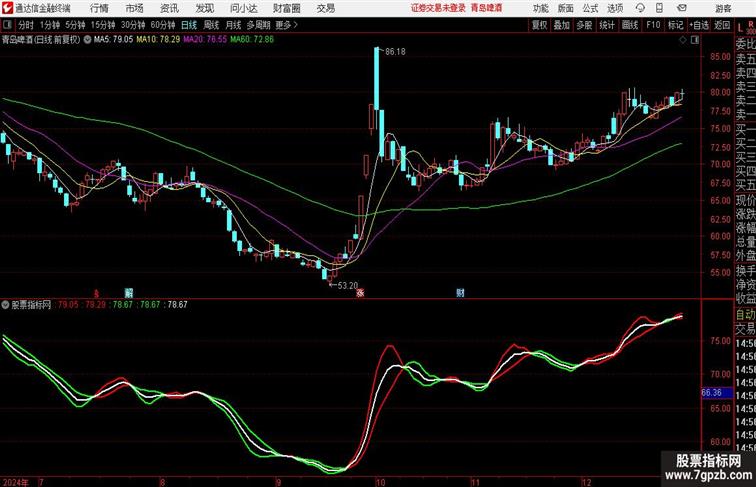756x487 pixels.
Task: Expand the main chart indicator dropdown arrow
Action: point(87,40)
